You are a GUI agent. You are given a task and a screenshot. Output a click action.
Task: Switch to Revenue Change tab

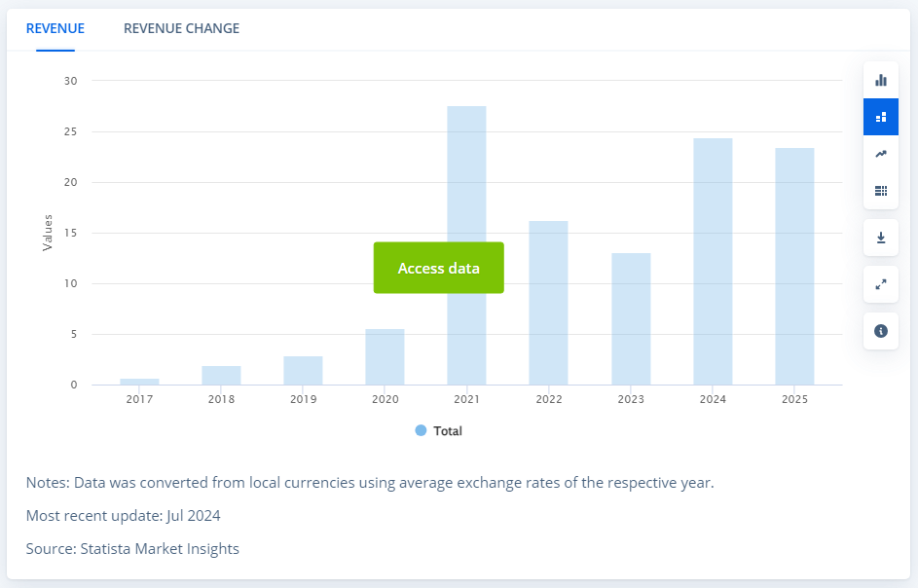[181, 28]
